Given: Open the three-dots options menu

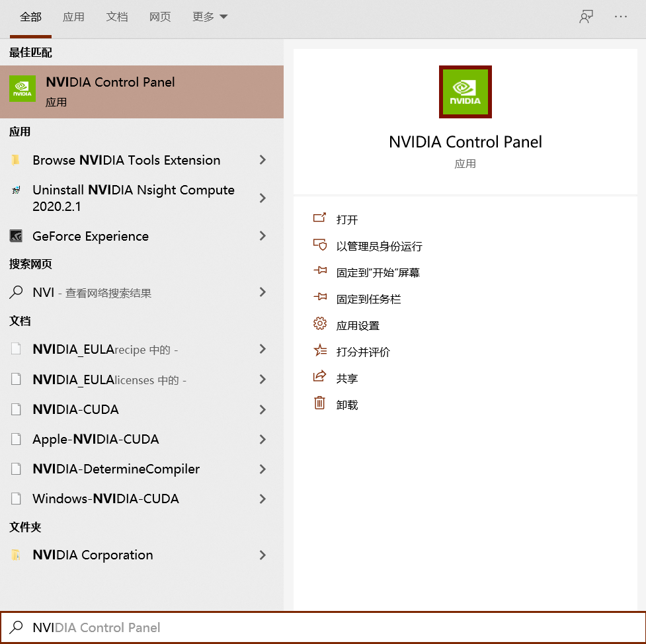Looking at the screenshot, I should pos(620,17).
